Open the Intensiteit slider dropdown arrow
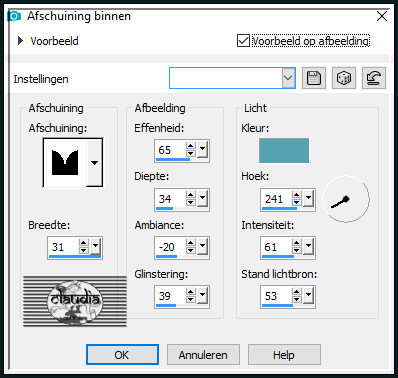This screenshot has height=378, width=398. pos(308,246)
